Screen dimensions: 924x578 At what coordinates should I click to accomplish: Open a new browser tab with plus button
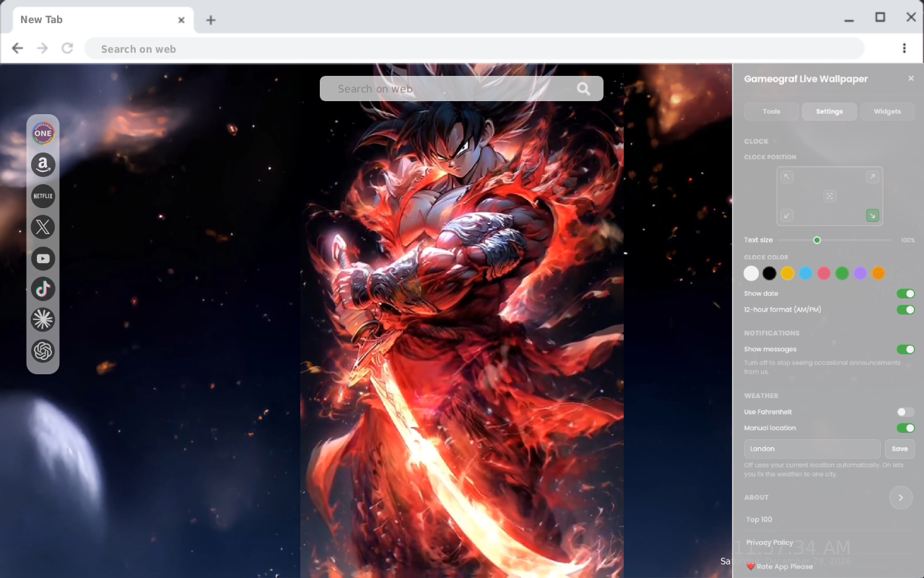(x=211, y=20)
